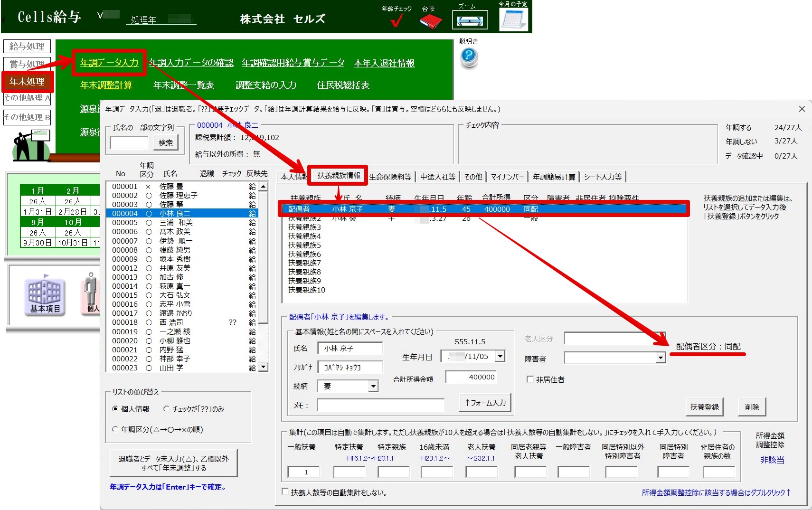Click the 年齢チェック red checkmark icon

(396, 20)
